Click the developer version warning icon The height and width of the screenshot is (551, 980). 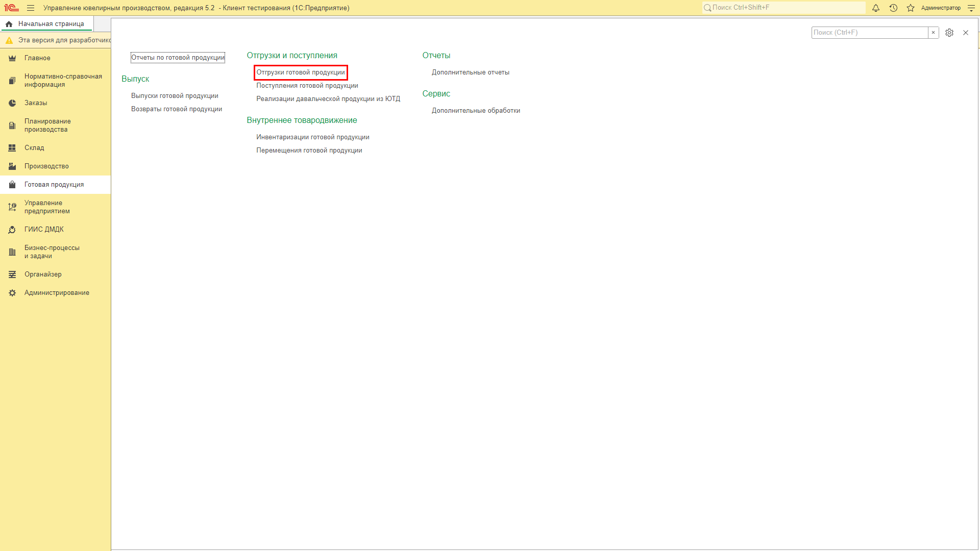pos(9,40)
